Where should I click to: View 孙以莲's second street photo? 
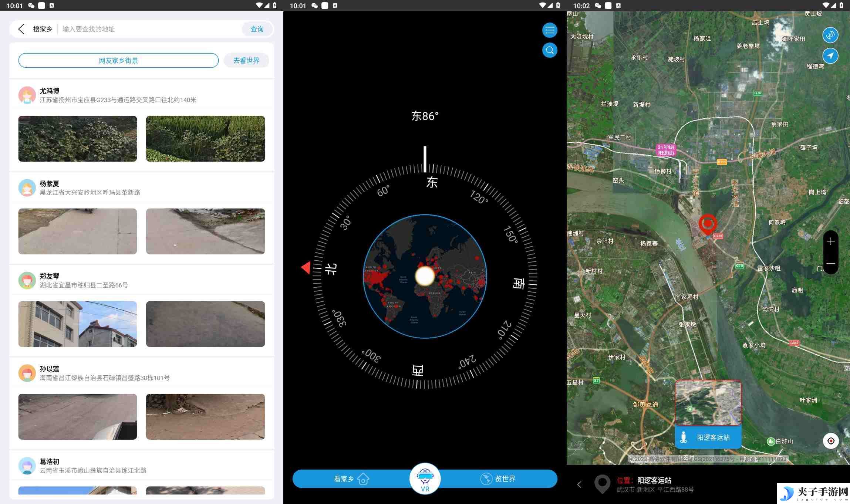pos(205,417)
